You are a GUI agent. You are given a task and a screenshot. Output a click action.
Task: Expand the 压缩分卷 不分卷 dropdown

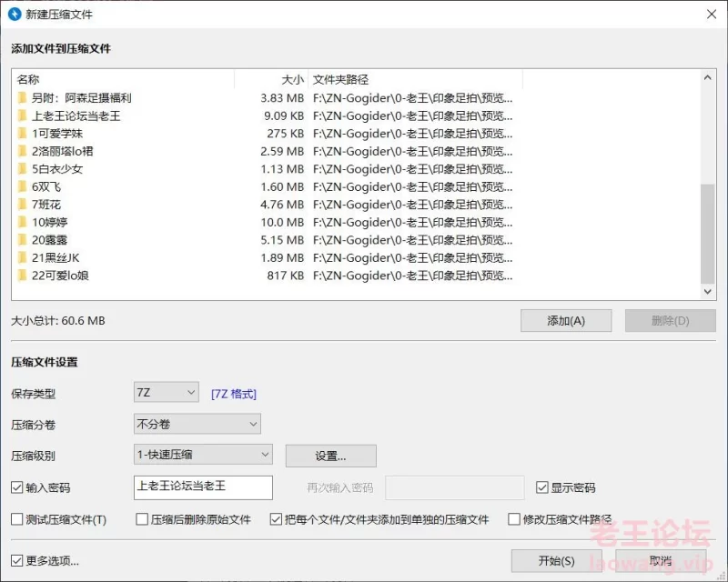point(197,424)
